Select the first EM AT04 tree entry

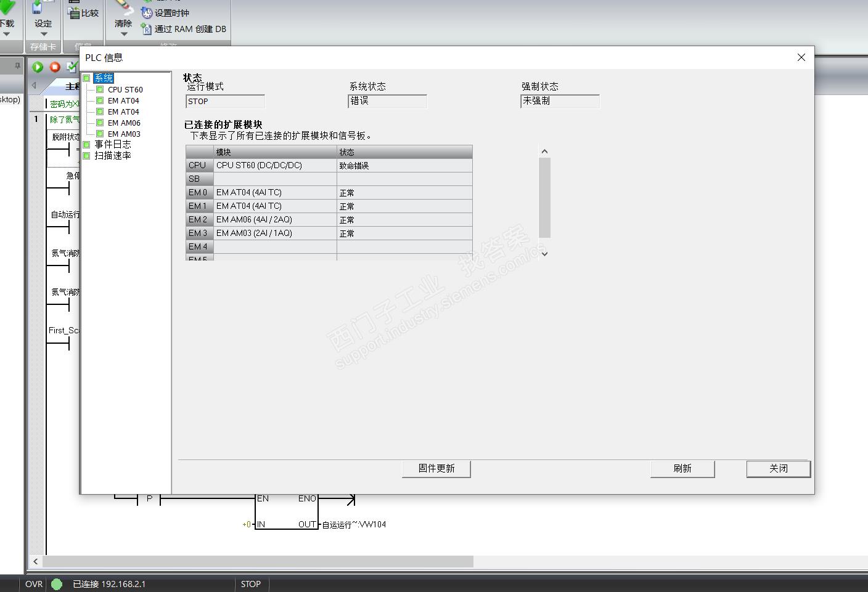[123, 100]
